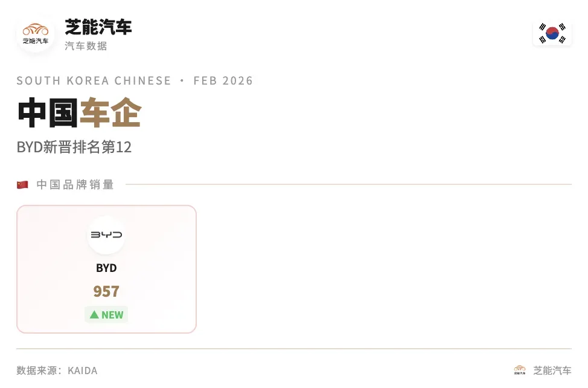588x388 pixels.
Task: Click the FEB 2026 date text
Action: (223, 81)
